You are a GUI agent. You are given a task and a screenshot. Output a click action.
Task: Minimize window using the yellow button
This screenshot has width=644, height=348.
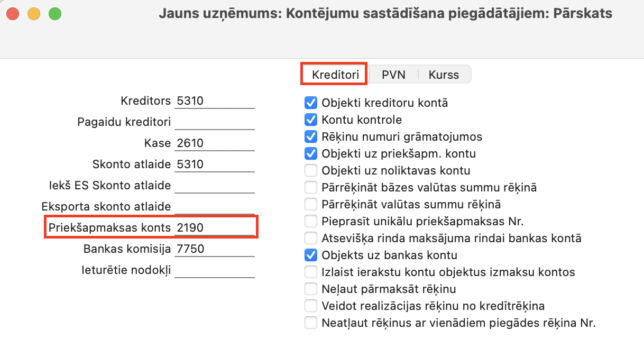click(x=34, y=14)
